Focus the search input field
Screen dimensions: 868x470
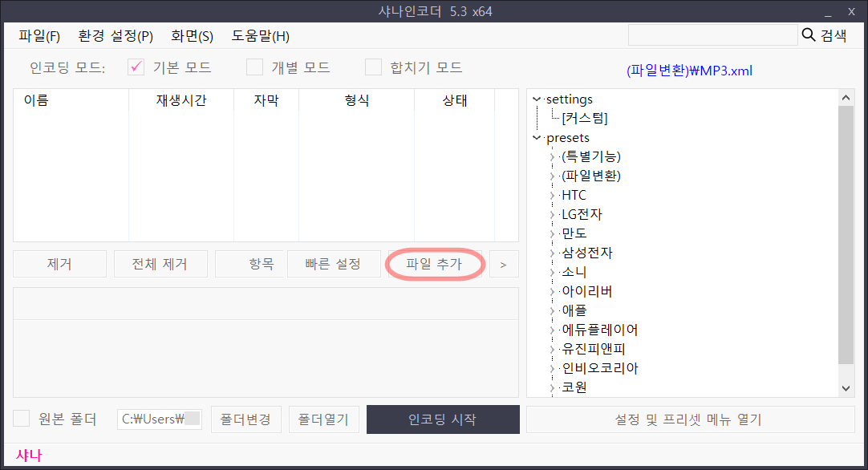(712, 35)
